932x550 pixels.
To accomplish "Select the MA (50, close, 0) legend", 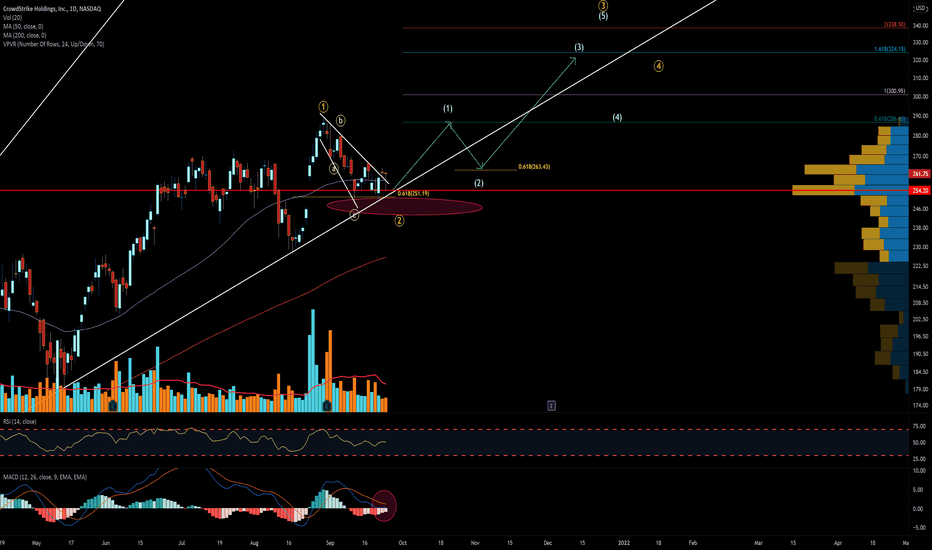I will click(23, 27).
